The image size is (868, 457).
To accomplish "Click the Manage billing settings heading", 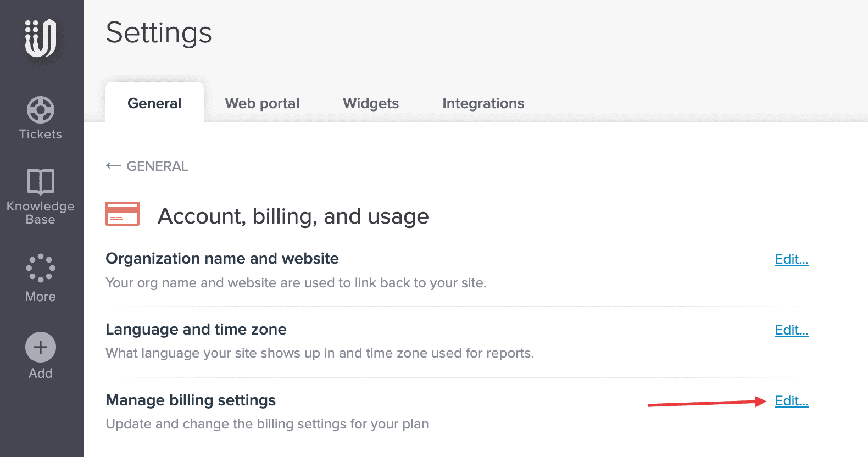I will (191, 400).
